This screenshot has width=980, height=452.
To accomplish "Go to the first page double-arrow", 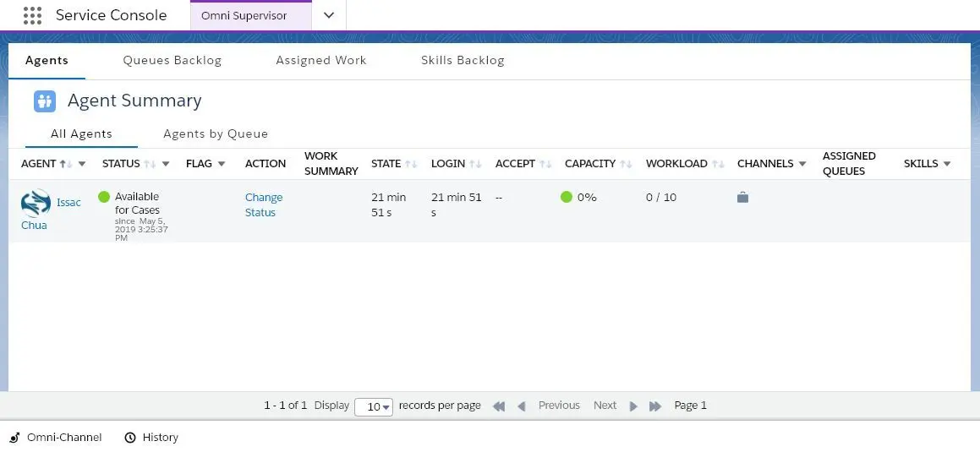I will tap(499, 406).
